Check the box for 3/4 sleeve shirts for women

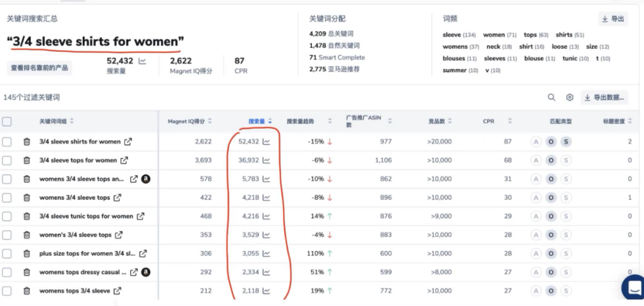[7, 142]
